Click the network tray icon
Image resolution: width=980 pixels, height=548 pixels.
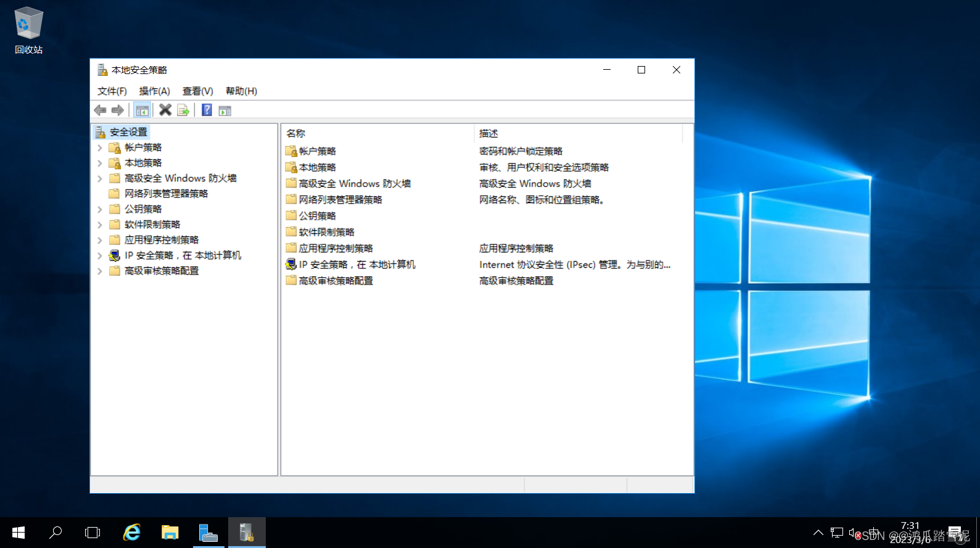(x=837, y=533)
